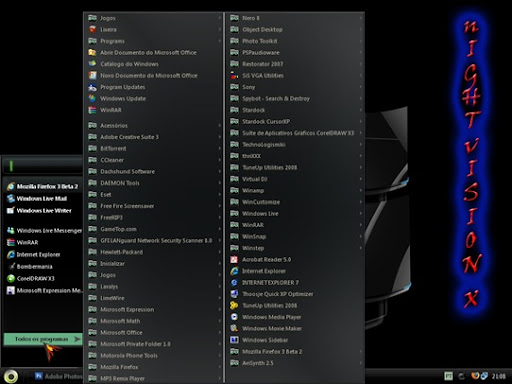Select Microsoft Math folder

click(x=154, y=321)
